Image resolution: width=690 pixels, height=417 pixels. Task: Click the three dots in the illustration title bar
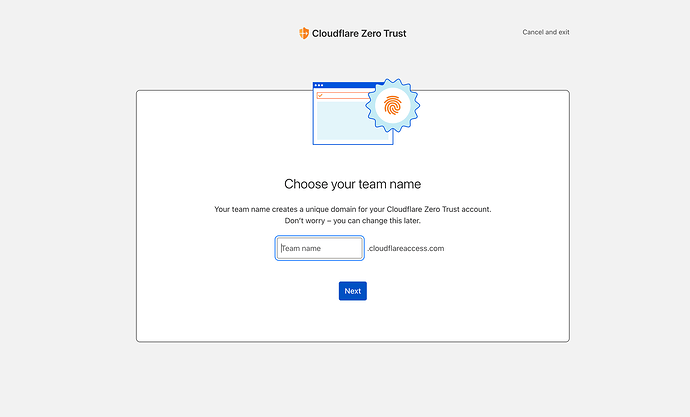319,85
